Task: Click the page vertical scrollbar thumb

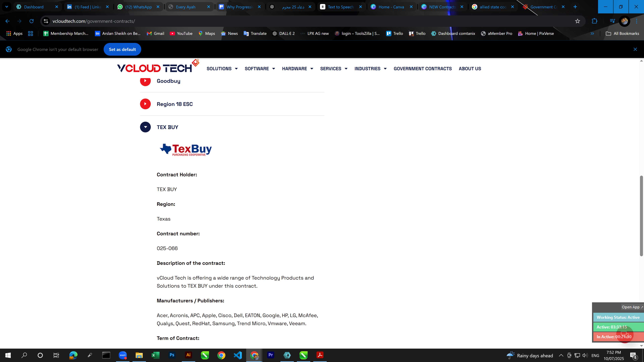Action: tap(641, 216)
